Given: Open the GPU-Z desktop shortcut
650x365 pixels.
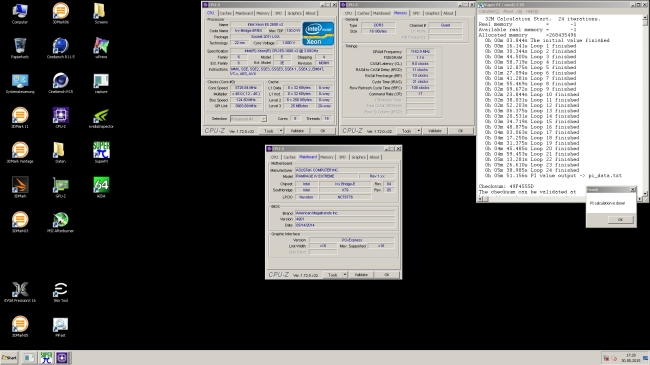Looking at the screenshot, I should pyautogui.click(x=61, y=187).
